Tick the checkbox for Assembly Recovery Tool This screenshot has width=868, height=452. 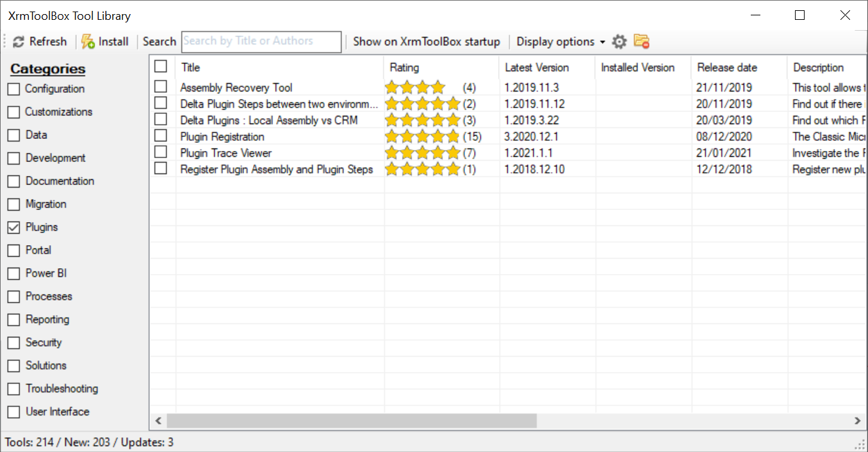coord(161,86)
